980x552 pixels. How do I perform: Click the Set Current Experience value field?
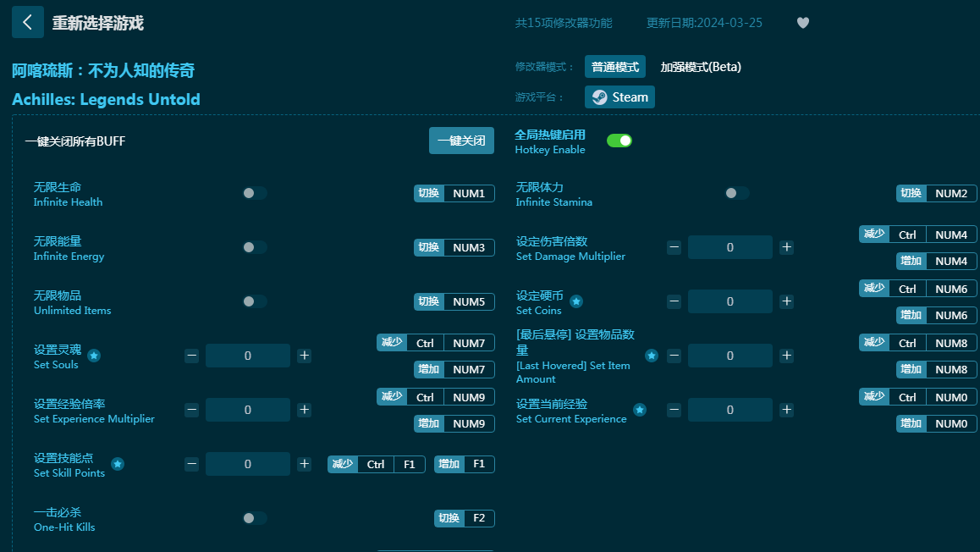pos(730,410)
